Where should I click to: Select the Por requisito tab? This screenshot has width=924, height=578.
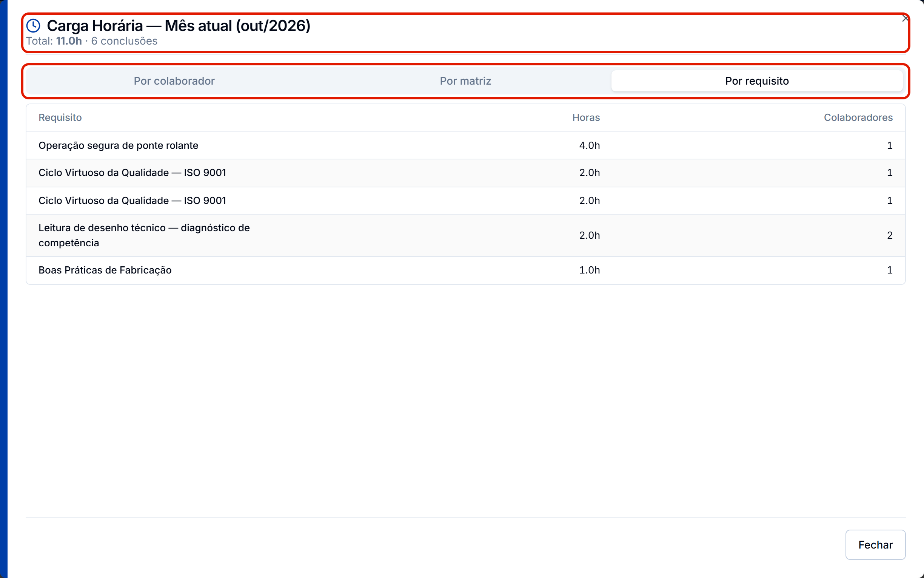point(757,81)
